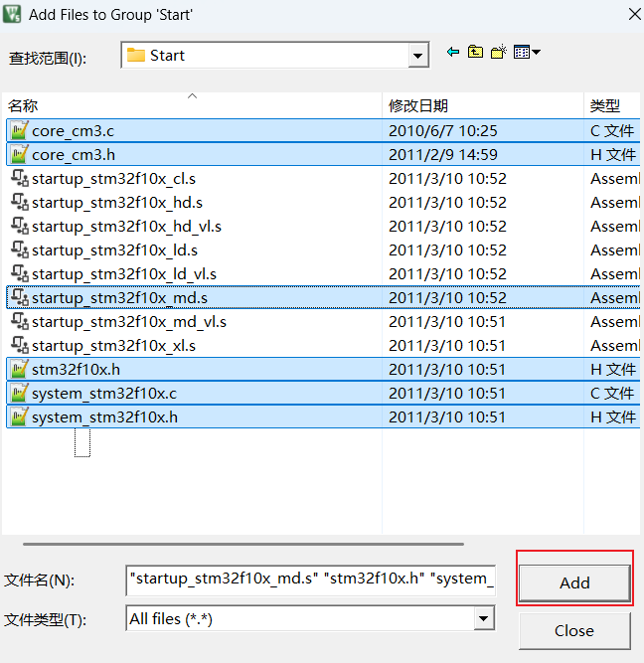Select file name startup_stm32f10x_hd_vl.s
Screen dimensions: 644x663
pos(126,227)
